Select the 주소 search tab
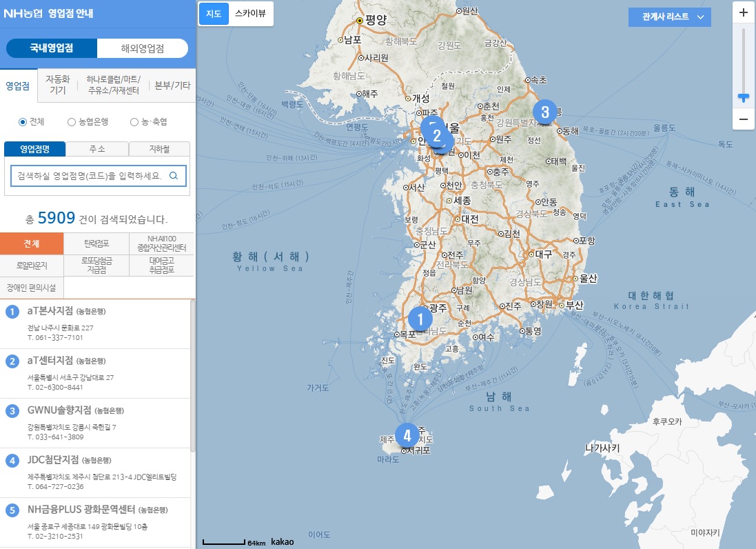 [x=97, y=149]
